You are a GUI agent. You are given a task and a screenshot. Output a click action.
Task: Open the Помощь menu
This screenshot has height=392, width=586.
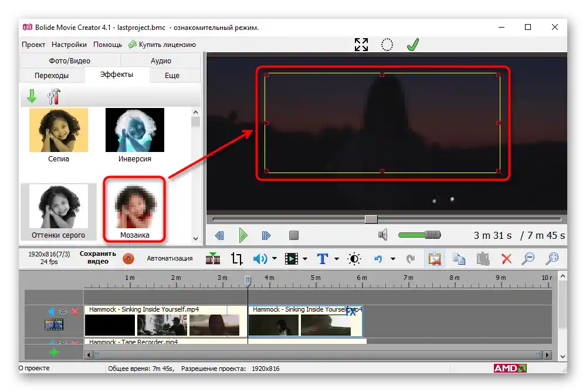[x=107, y=45]
